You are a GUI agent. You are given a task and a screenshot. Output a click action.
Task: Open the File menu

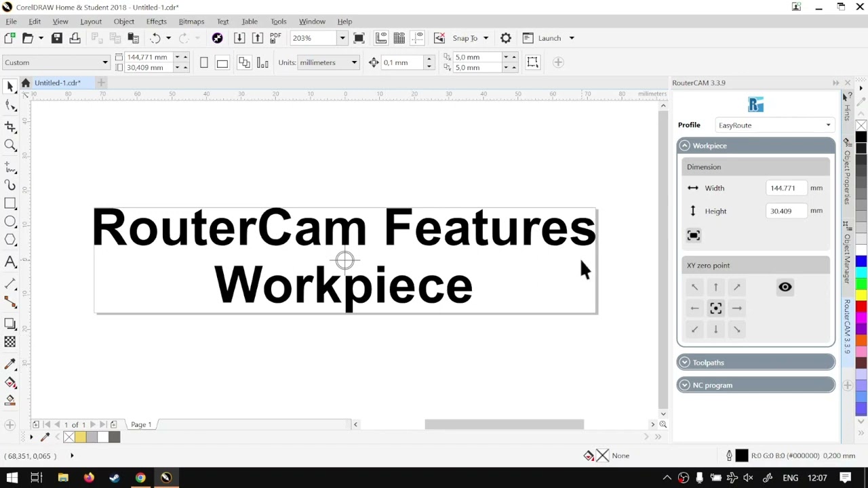pos(11,21)
